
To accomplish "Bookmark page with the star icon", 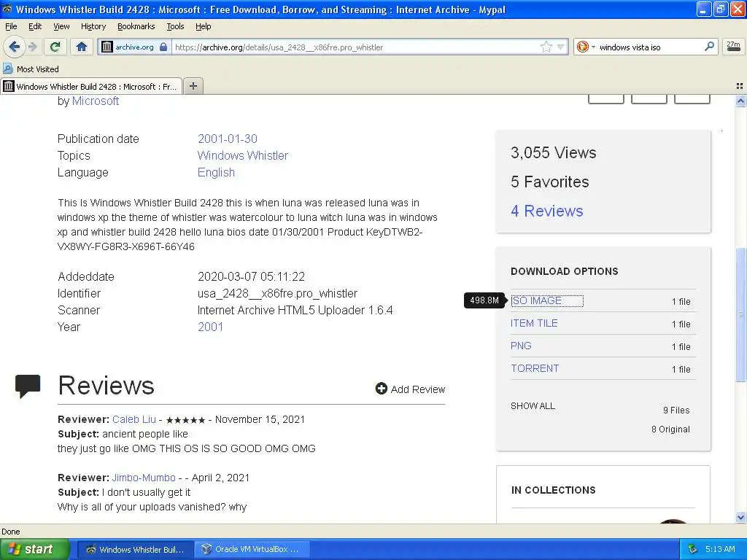I will point(546,47).
